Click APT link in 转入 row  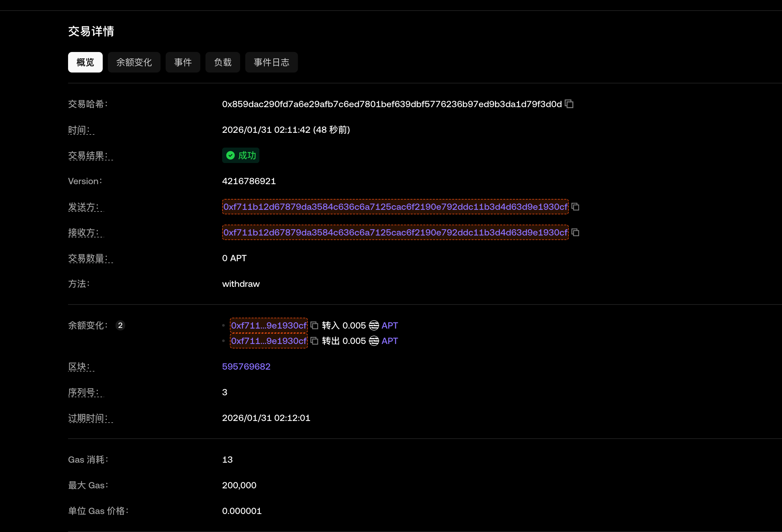point(390,325)
